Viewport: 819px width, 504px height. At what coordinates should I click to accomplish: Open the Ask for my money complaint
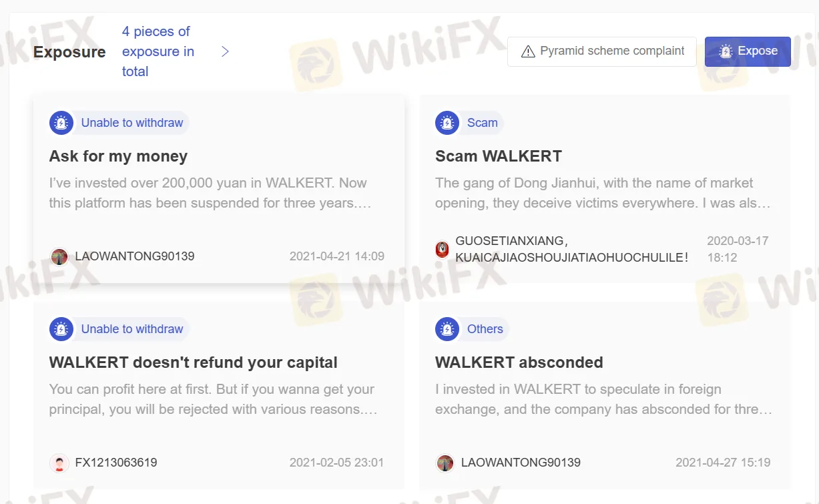117,156
